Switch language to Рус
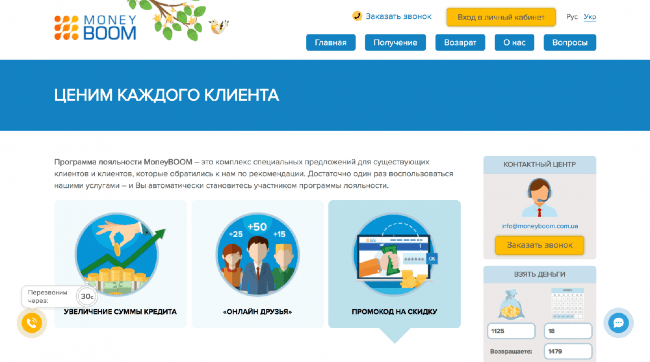The height and width of the screenshot is (362, 650). (572, 17)
